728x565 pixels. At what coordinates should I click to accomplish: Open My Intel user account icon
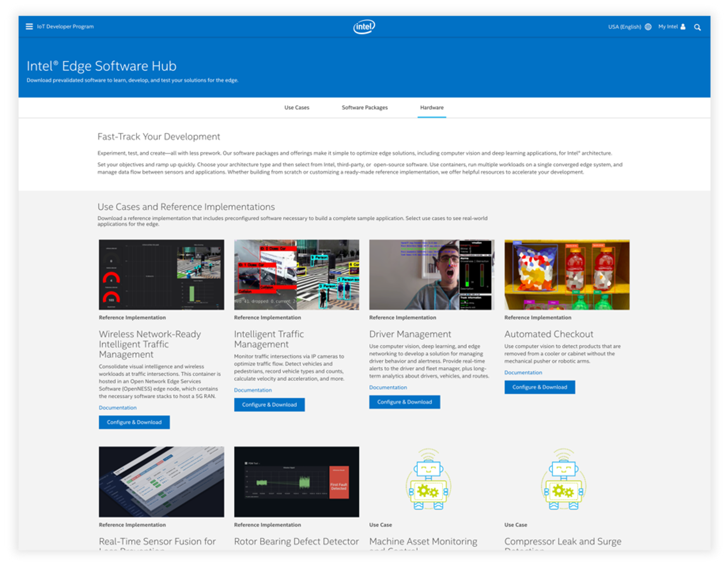[x=683, y=26]
